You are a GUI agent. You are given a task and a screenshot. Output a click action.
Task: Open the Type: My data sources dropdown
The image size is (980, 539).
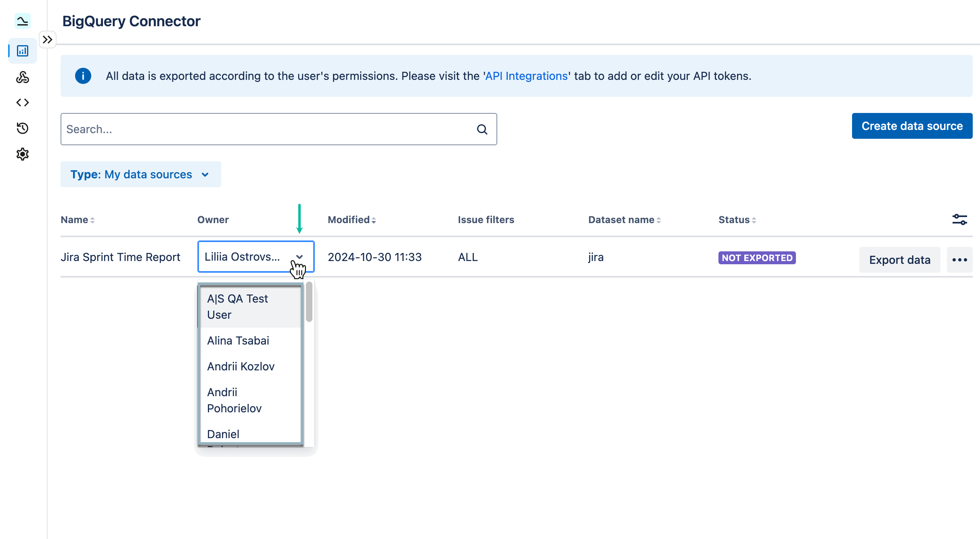click(140, 174)
